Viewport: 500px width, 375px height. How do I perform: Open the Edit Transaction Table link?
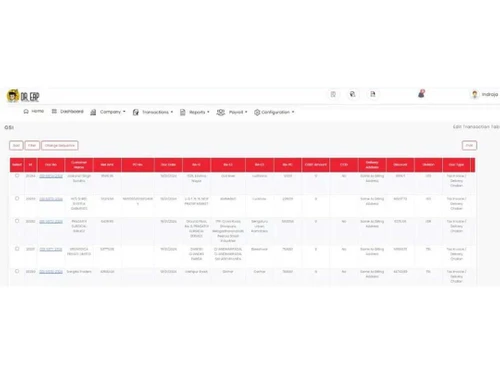(476, 127)
